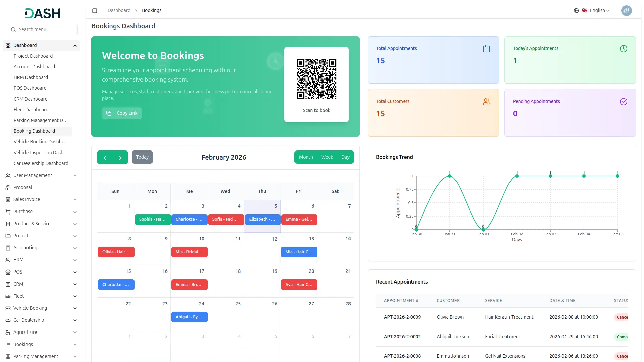Image resolution: width=644 pixels, height=362 pixels.
Task: Click the globe language icon
Action: 576,11
